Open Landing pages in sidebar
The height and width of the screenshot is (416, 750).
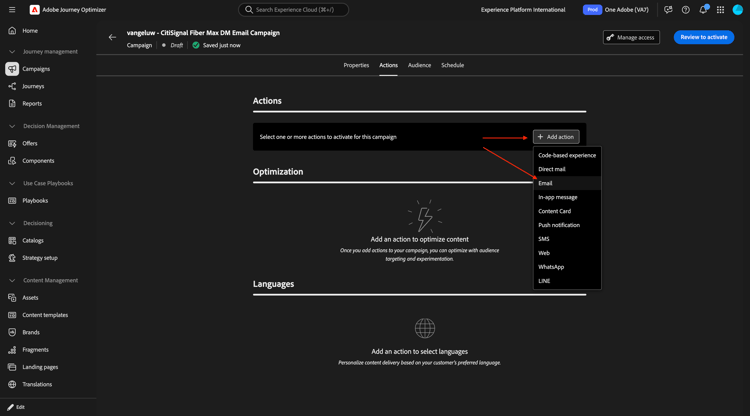40,367
